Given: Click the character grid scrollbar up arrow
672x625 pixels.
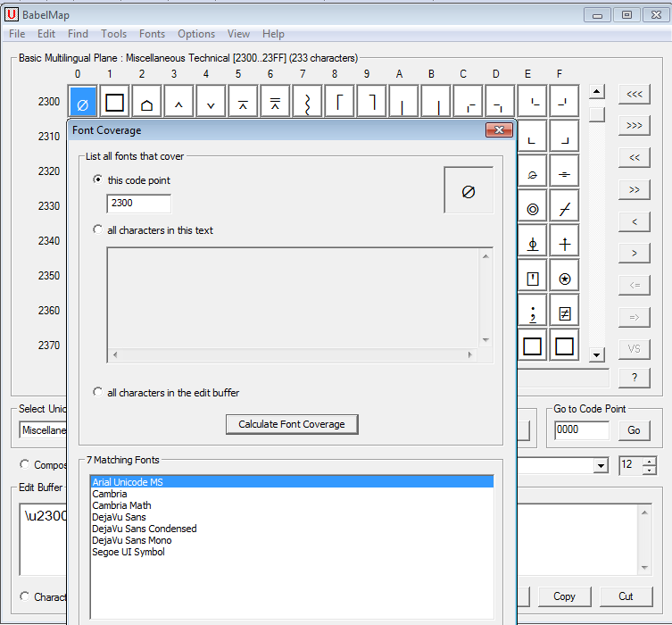Looking at the screenshot, I should (x=596, y=91).
